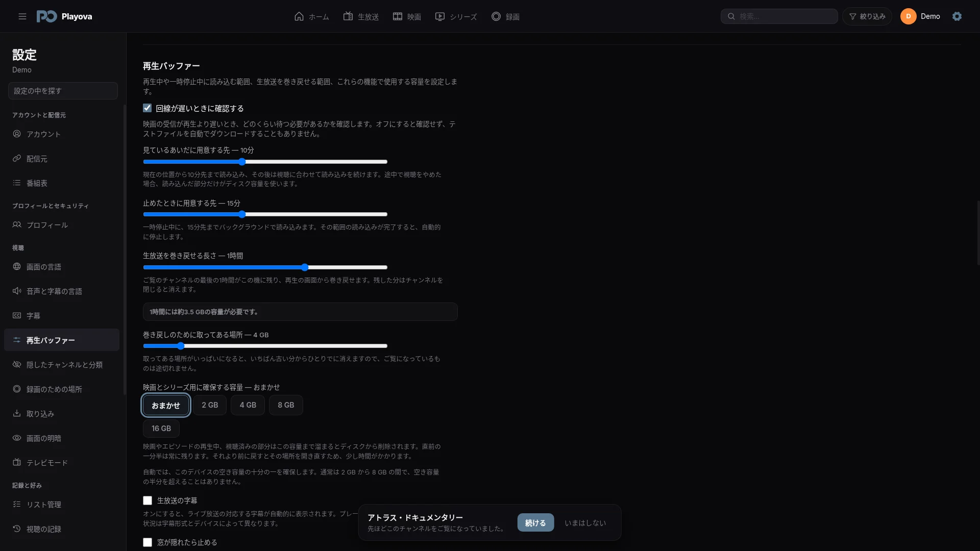980x551 pixels.
Task: Check 窓が隠れたら止める
Action: click(x=148, y=542)
